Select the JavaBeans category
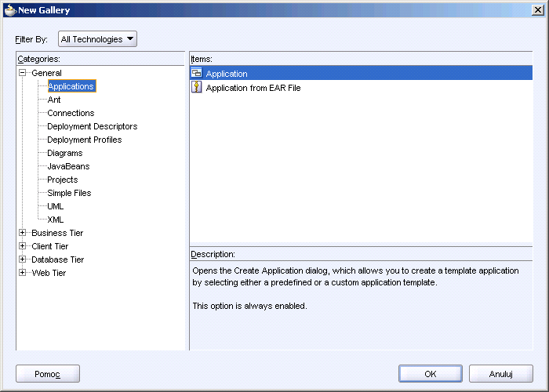This screenshot has height=392, width=549. click(x=68, y=166)
